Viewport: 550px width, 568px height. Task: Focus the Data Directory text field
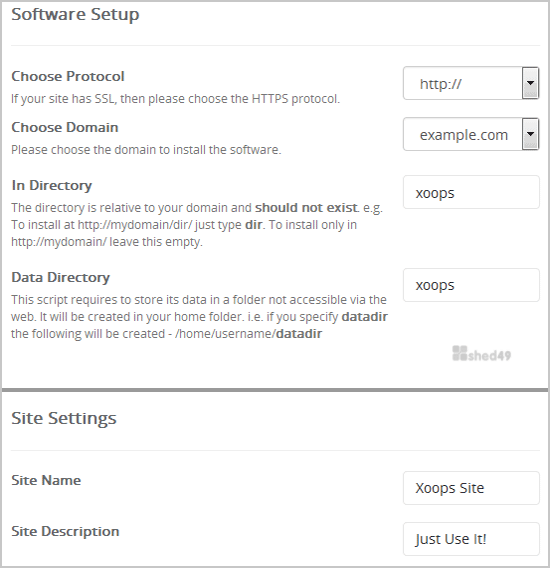click(471, 285)
